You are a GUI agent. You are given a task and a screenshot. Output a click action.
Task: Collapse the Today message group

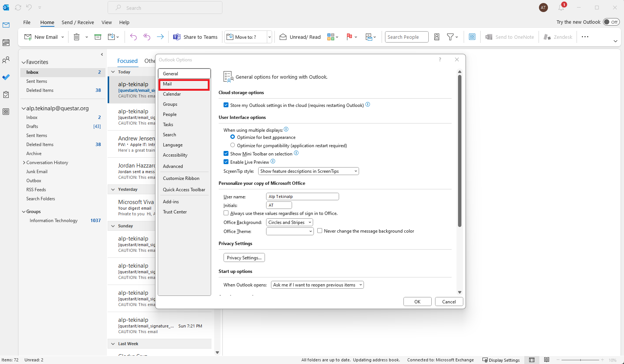113,72
